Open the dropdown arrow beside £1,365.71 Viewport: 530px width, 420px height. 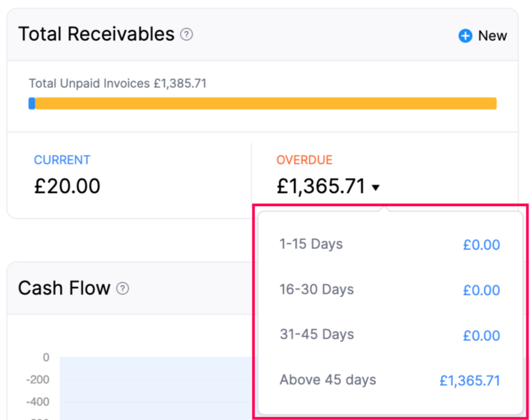click(376, 187)
